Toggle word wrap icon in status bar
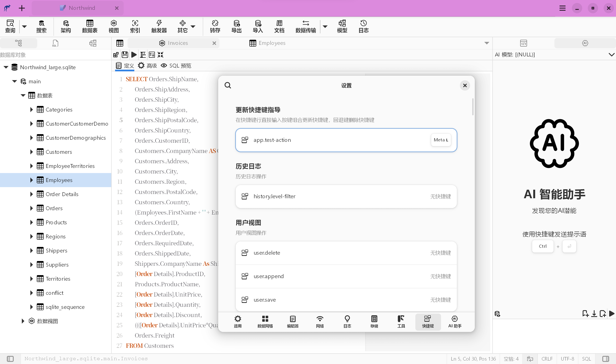 click(530, 359)
